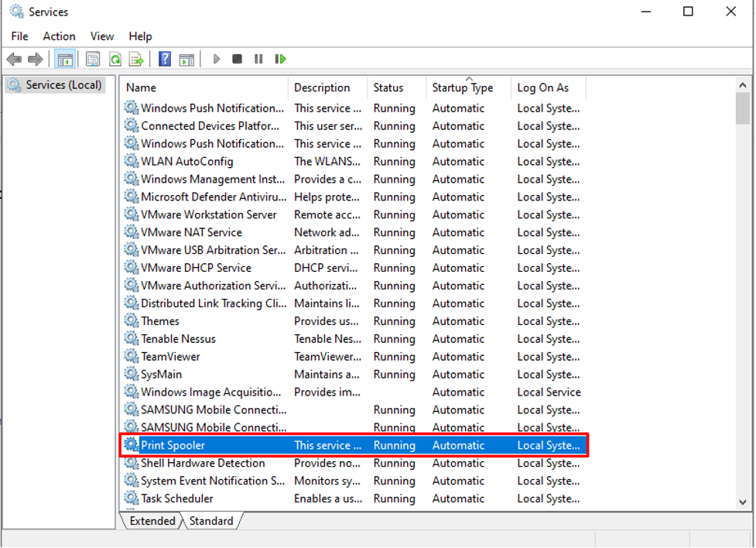Select VMware USB Arbitration Ser... row

coord(354,250)
